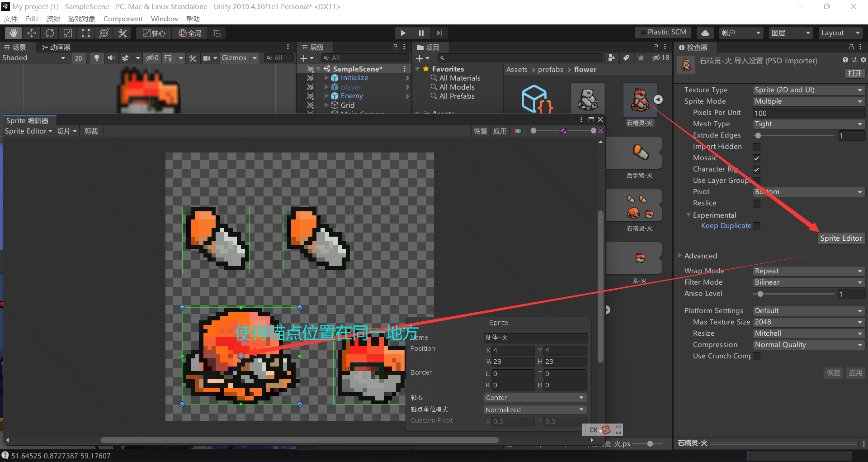Select the Hand tool in the toolbar

click(x=13, y=33)
